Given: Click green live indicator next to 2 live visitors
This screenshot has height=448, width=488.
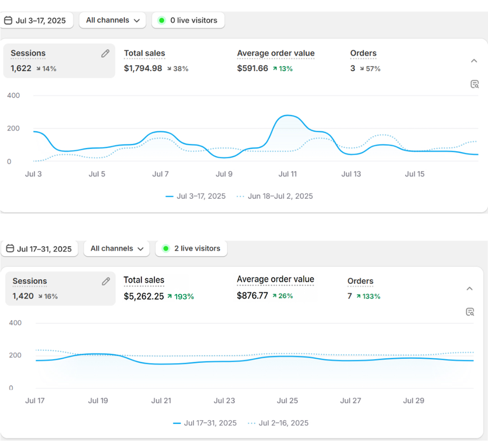Looking at the screenshot, I should pos(166,249).
